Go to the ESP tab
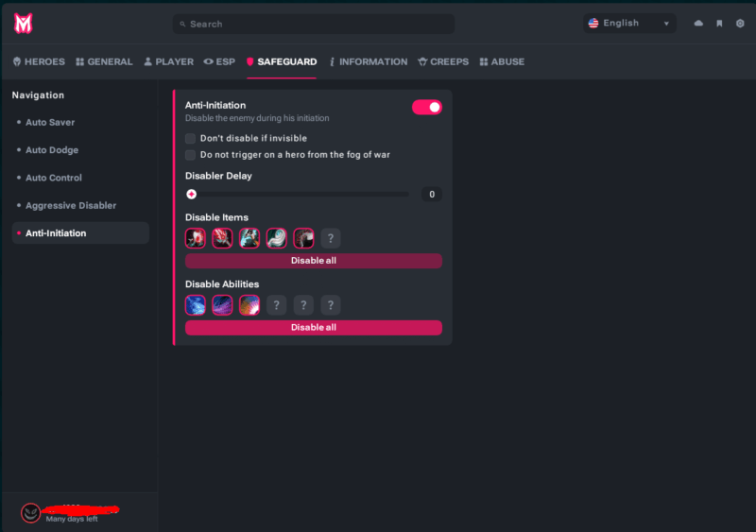This screenshot has width=756, height=532. 219,61
